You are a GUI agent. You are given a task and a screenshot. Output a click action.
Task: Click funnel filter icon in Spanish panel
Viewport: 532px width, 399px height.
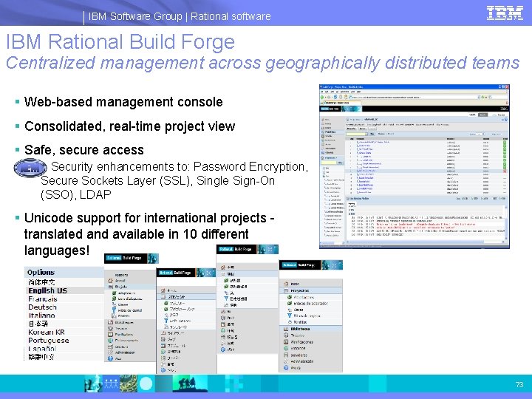point(290,316)
